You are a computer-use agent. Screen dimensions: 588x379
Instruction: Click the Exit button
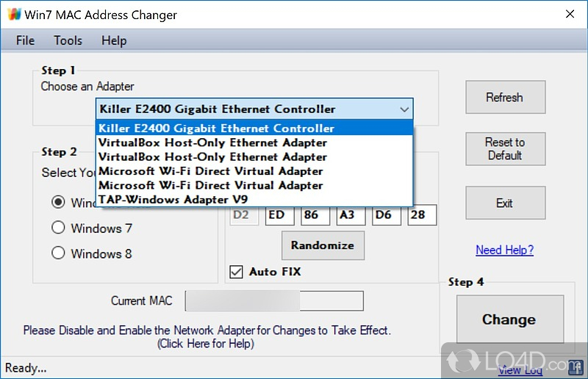[505, 203]
